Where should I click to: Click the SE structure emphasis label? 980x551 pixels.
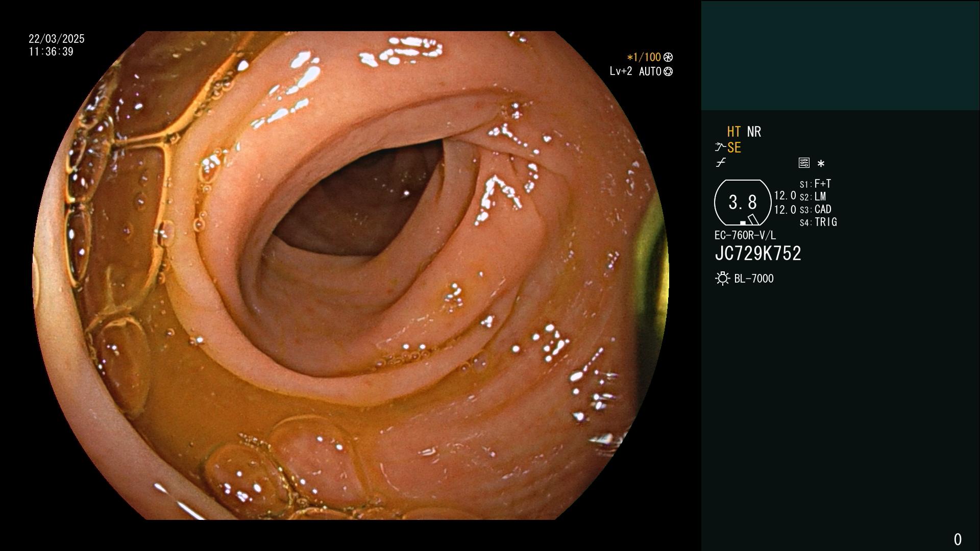(734, 147)
